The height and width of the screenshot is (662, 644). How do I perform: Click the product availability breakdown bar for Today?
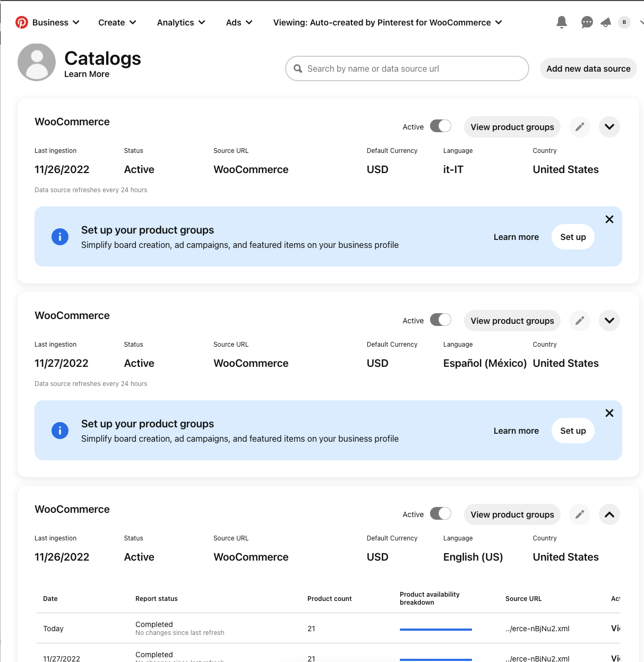(435, 629)
